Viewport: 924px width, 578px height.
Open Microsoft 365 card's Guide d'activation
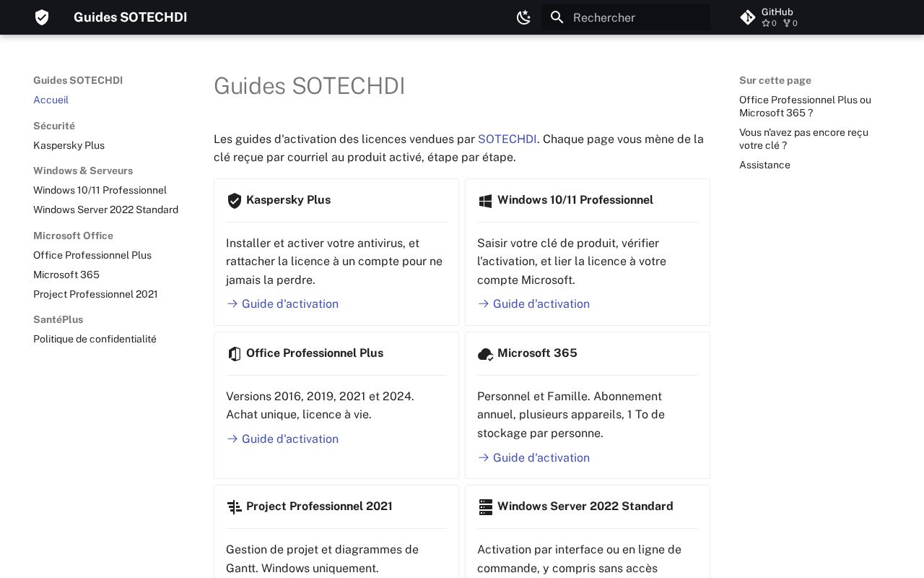(x=533, y=458)
